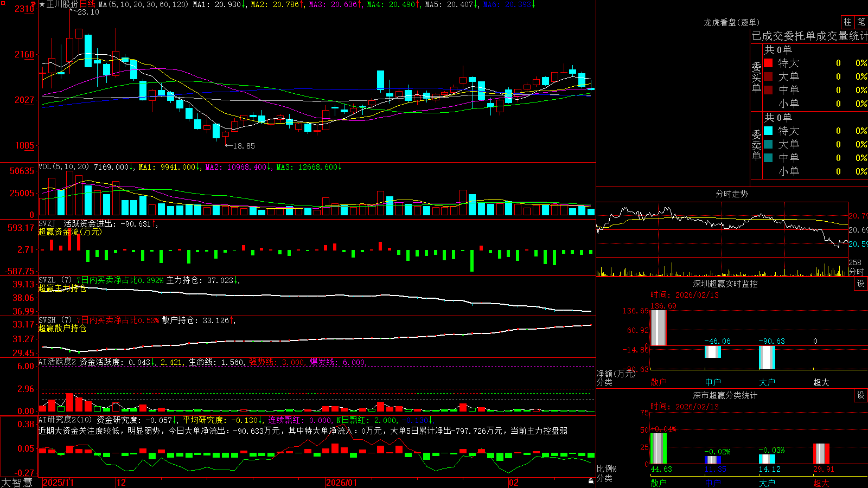Open 设 settings for 深圳超赢实时监控
Image resolution: width=868 pixels, height=488 pixels.
tap(861, 284)
